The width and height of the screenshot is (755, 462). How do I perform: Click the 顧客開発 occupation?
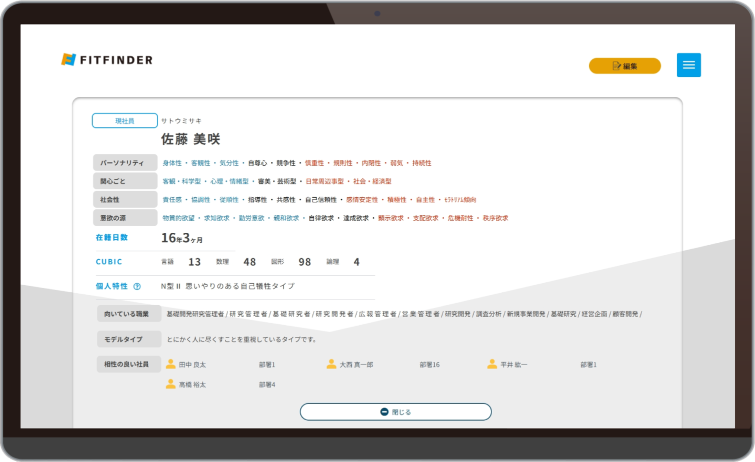(x=625, y=314)
